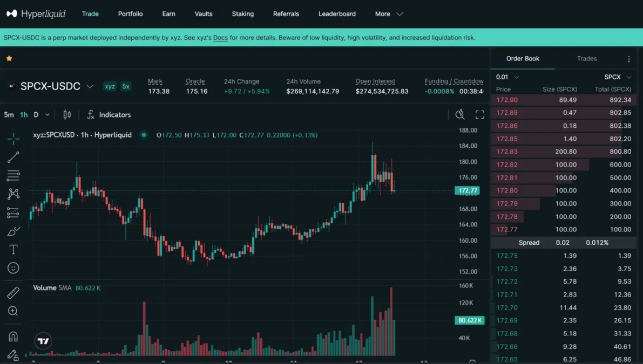Select the 172.65 bid price row
This screenshot has height=364, width=643.
coord(564,359)
